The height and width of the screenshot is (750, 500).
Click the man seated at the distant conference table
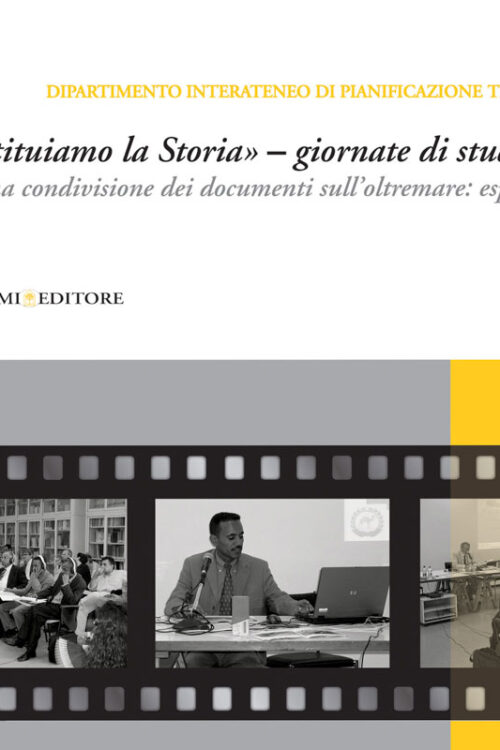coord(463,555)
